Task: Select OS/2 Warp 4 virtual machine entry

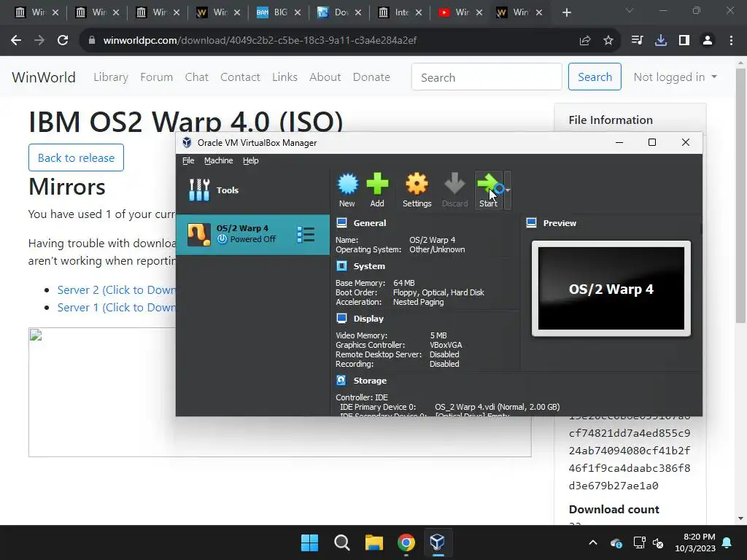Action: click(253, 234)
